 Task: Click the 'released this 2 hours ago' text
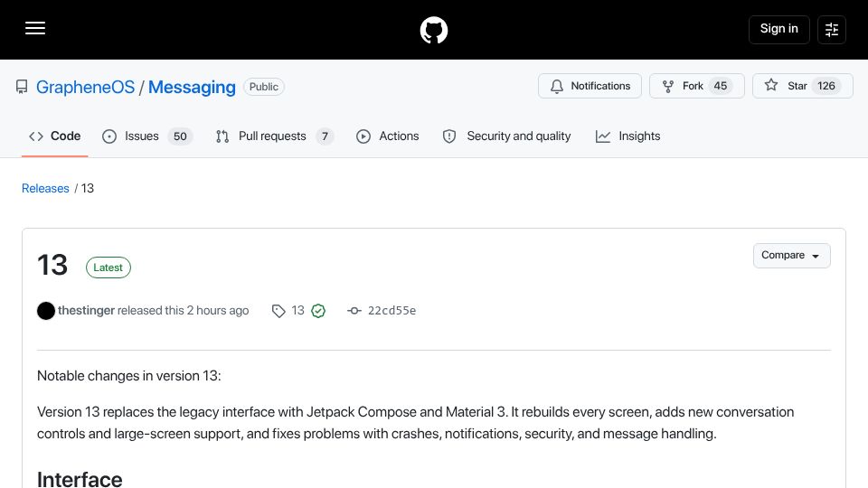pyautogui.click(x=184, y=310)
